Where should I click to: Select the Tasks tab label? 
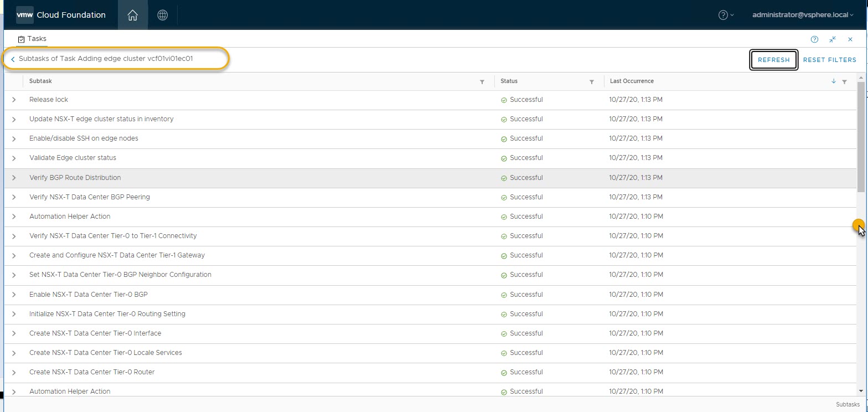[37, 39]
